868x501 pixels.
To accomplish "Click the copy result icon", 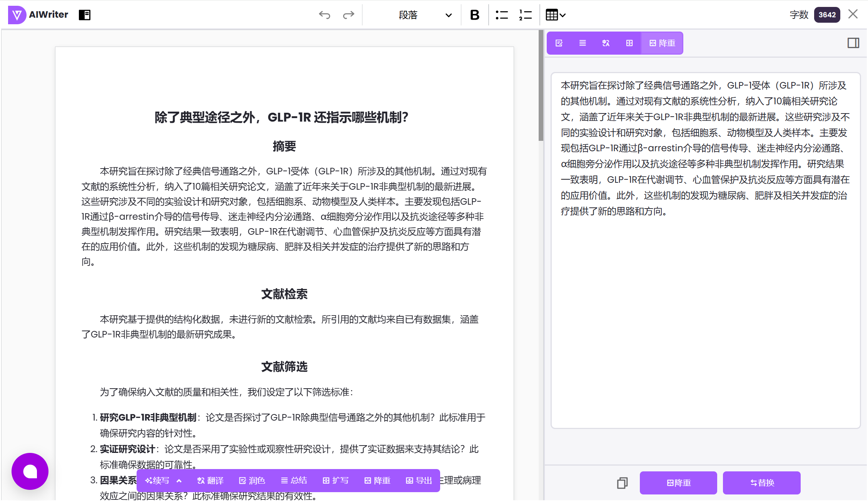I will coord(622,483).
